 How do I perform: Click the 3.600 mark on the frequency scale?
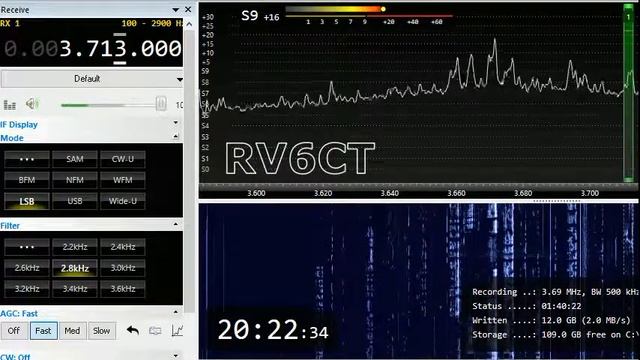tap(256, 193)
